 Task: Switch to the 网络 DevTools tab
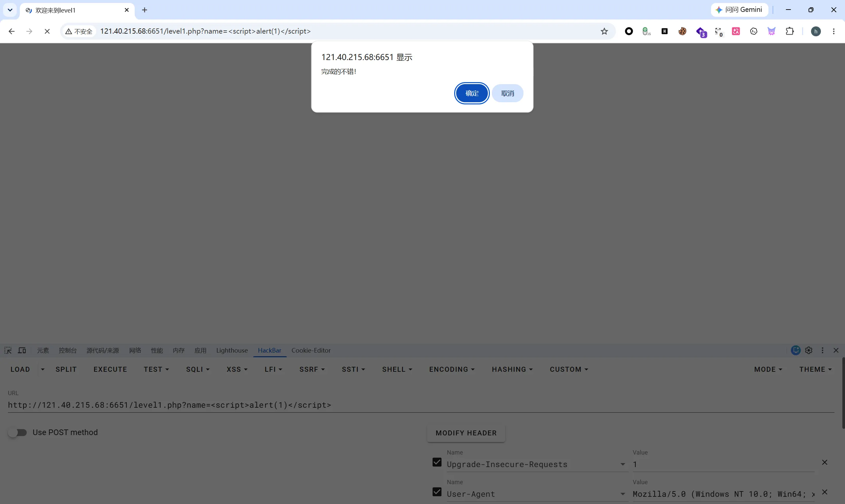(135, 350)
